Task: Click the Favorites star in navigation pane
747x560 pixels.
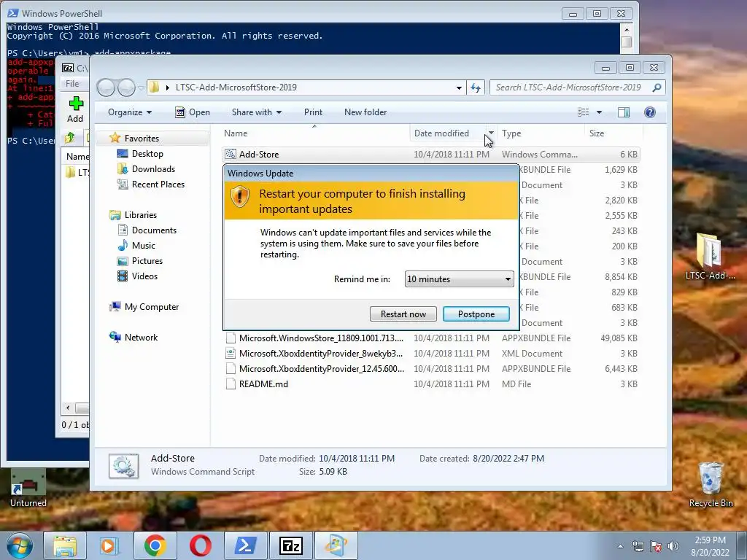Action: point(115,138)
